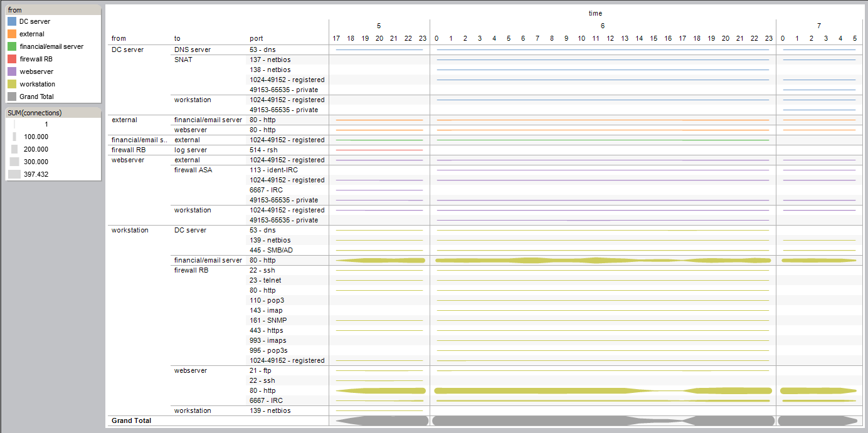Screen dimensions: 868x433
Task: Select the DNS server destination label
Action: tap(193, 50)
